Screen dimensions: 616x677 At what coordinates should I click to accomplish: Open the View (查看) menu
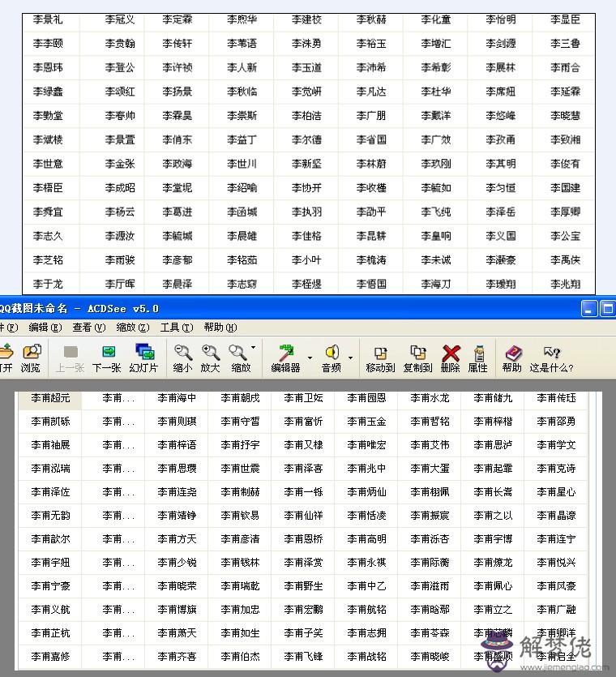(x=88, y=328)
